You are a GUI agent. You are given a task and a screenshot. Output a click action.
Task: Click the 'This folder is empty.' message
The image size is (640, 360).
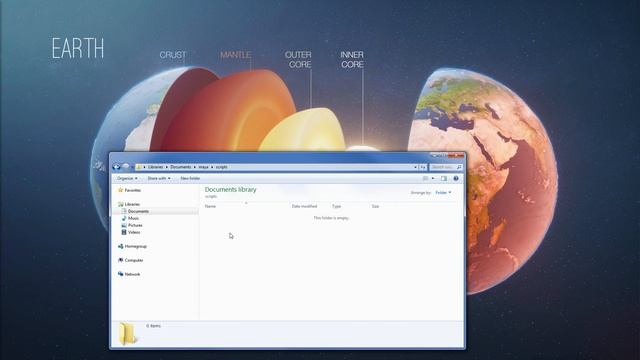coord(331,218)
